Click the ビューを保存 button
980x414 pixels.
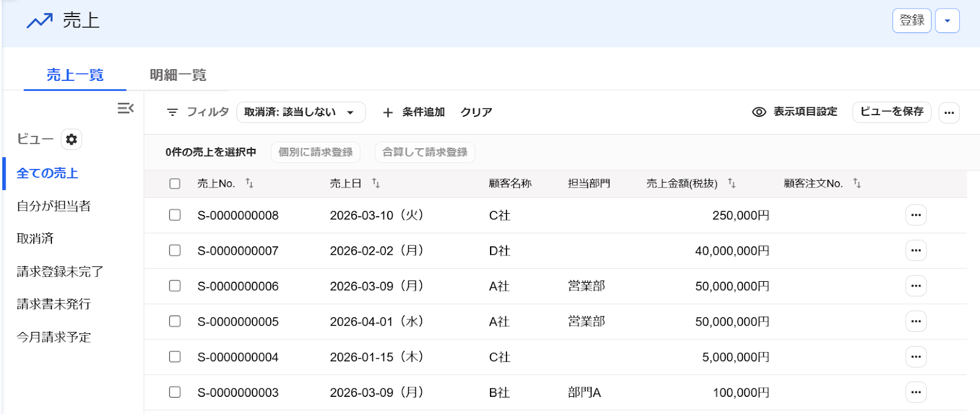coord(892,112)
